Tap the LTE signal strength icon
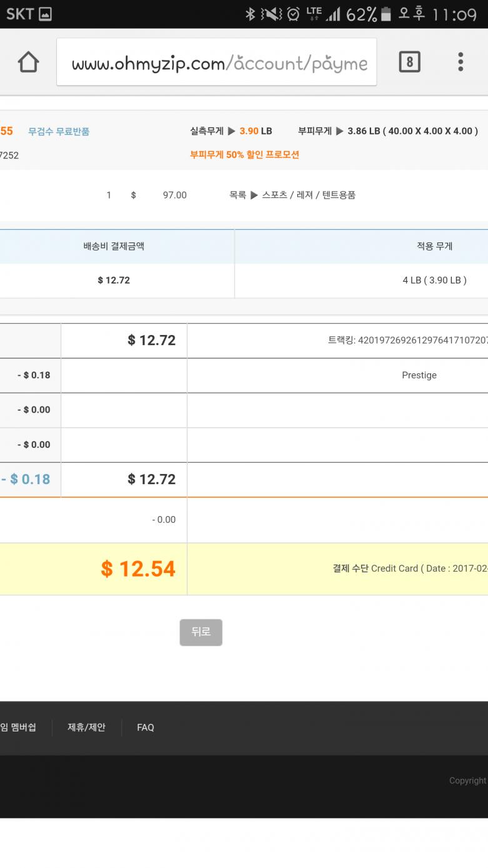The height and width of the screenshot is (868, 488). click(x=323, y=14)
